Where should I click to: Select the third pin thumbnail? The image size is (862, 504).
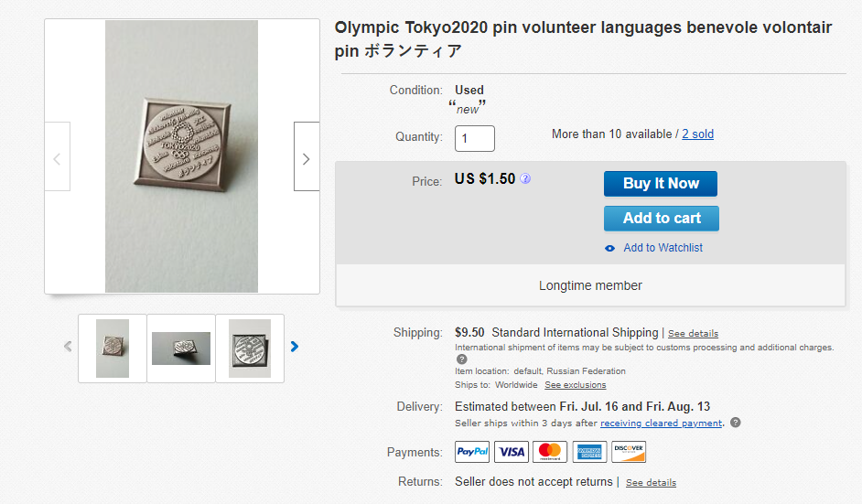[250, 348]
